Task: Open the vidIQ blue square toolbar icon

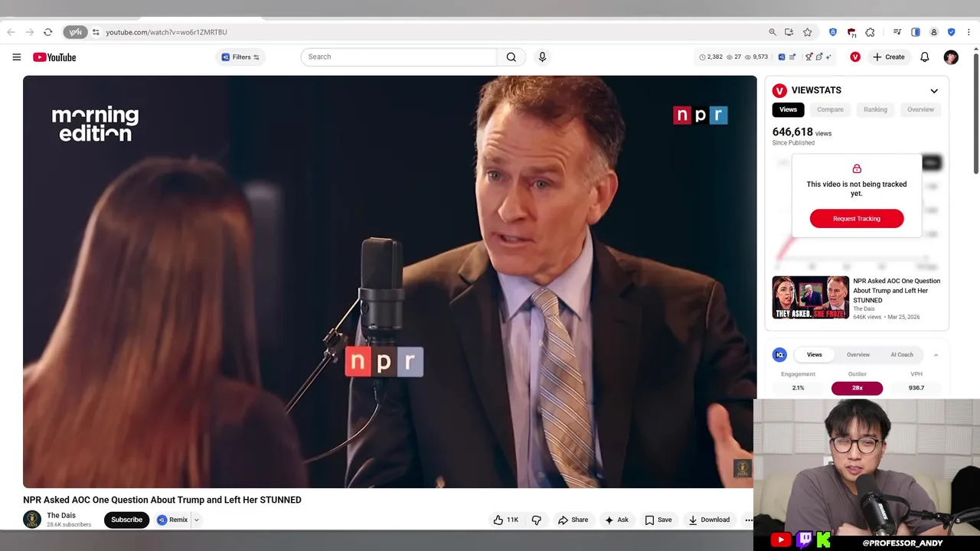Action: point(782,57)
